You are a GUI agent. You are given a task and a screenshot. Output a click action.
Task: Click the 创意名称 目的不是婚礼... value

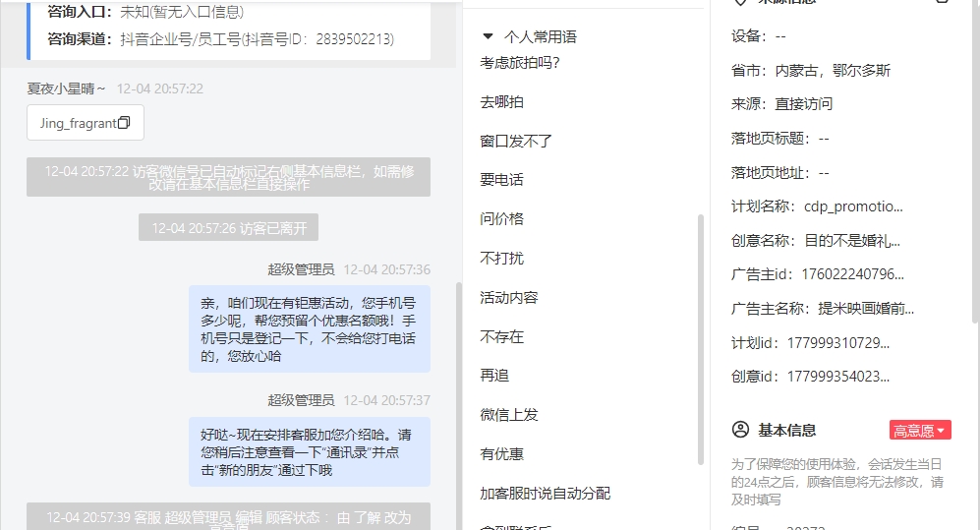click(852, 241)
